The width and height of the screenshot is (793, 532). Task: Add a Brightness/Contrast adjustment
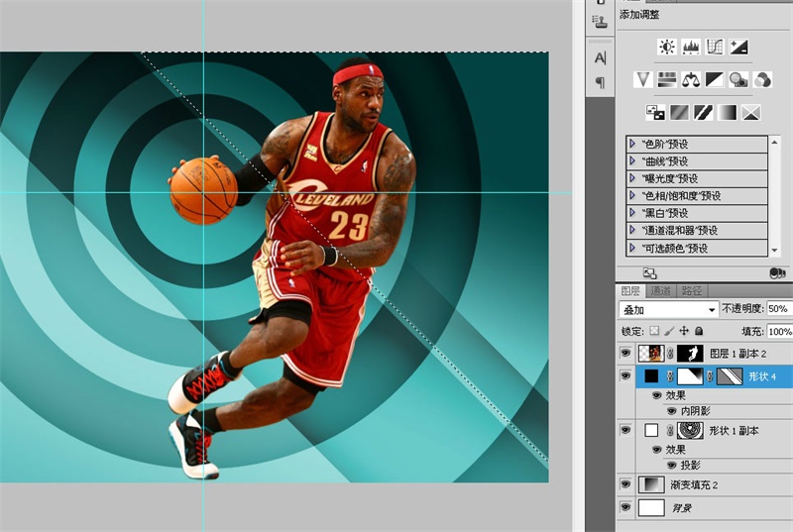[x=666, y=47]
